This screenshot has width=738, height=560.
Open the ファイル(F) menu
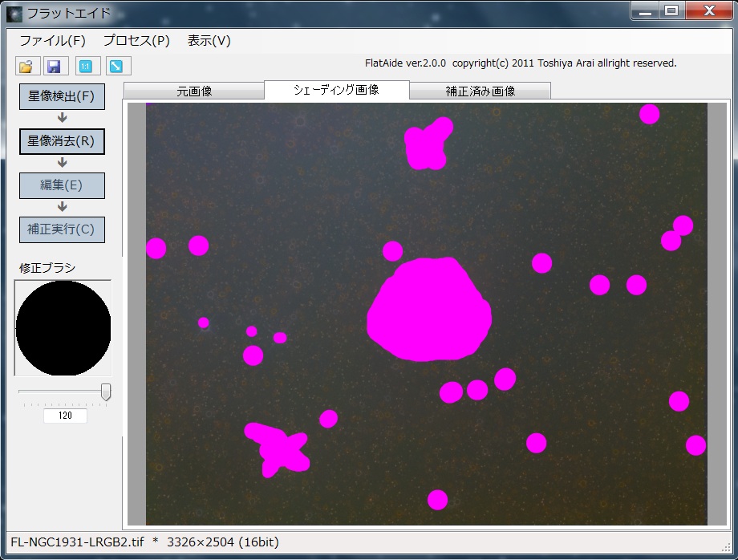[x=52, y=41]
